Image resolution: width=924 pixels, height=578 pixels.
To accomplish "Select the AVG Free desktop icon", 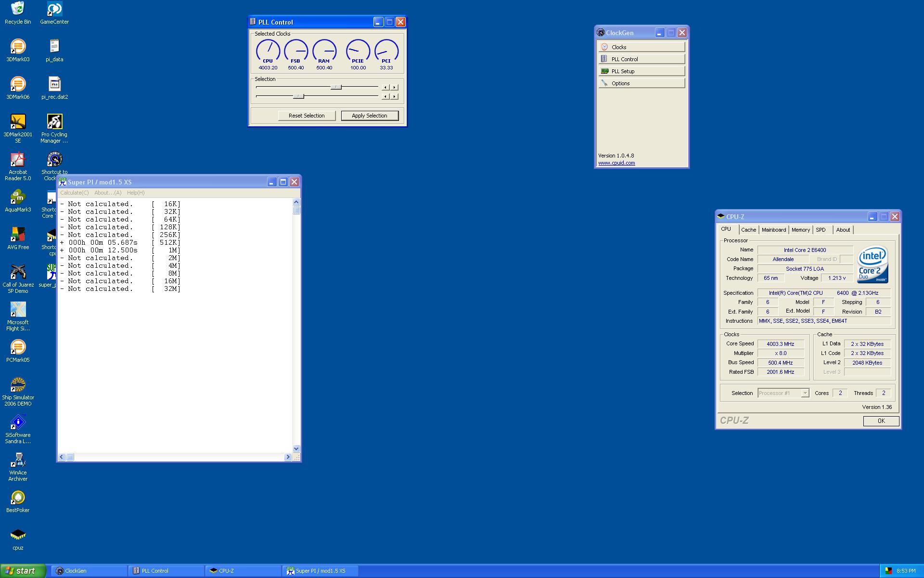I will (x=18, y=238).
